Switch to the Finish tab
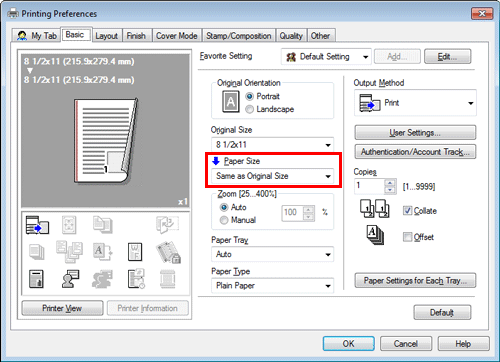 [x=136, y=36]
